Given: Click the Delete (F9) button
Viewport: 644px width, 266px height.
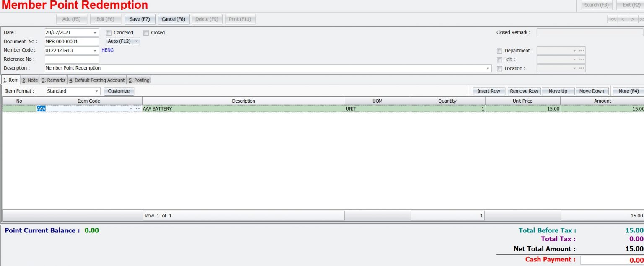Looking at the screenshot, I should (x=207, y=19).
